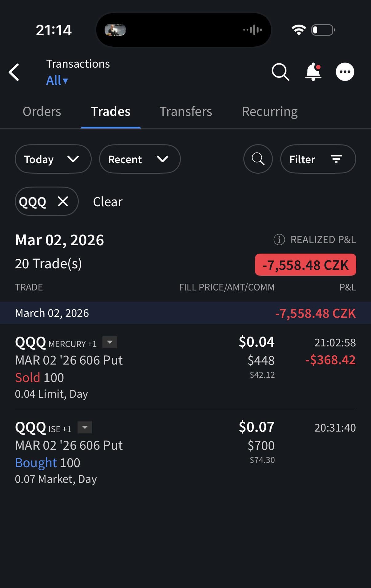The width and height of the screenshot is (371, 588).
Task: Click the Realized P&L info icon
Action: pyautogui.click(x=279, y=239)
